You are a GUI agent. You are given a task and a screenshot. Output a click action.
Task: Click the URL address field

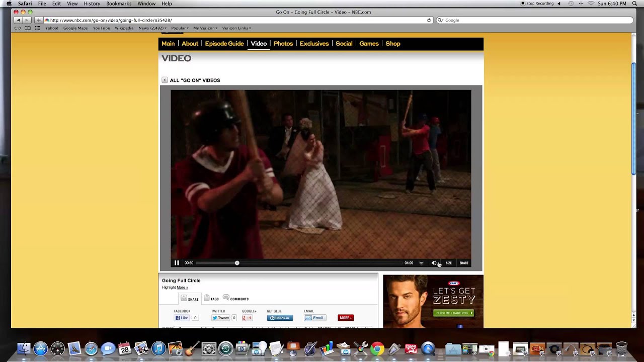pyautogui.click(x=237, y=20)
